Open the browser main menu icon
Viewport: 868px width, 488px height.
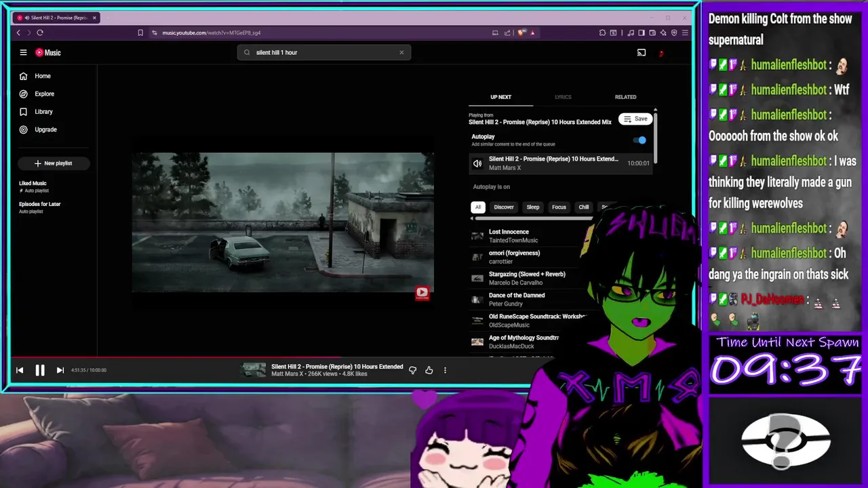pos(685,33)
